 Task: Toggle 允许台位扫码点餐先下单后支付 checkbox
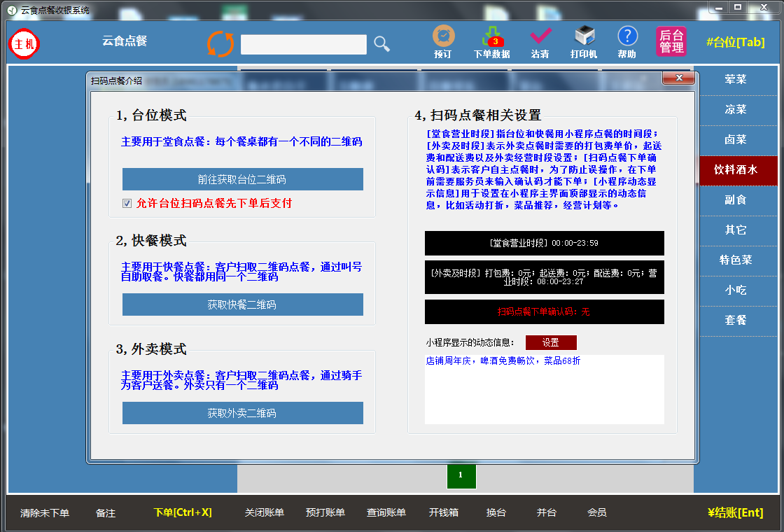pyautogui.click(x=127, y=204)
